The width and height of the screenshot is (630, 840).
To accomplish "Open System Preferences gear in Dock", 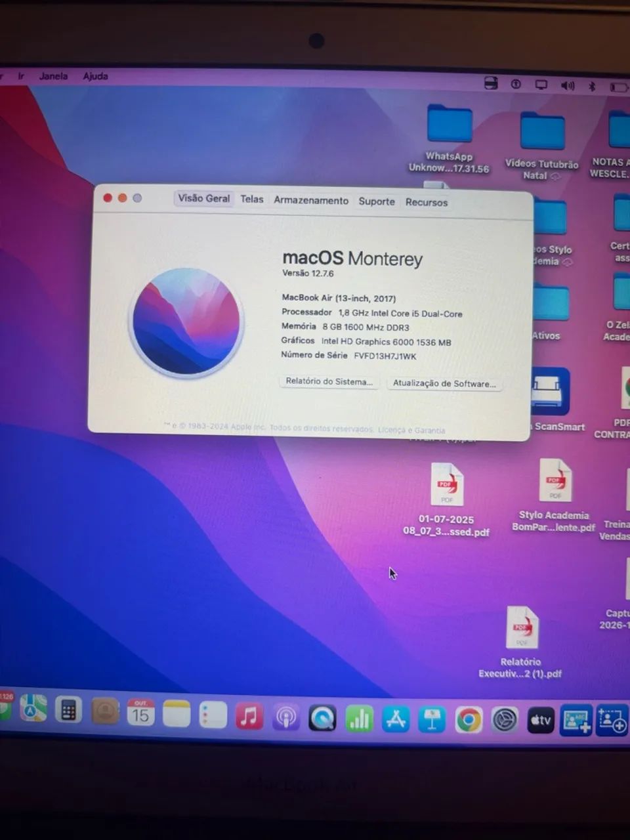I will point(505,721).
